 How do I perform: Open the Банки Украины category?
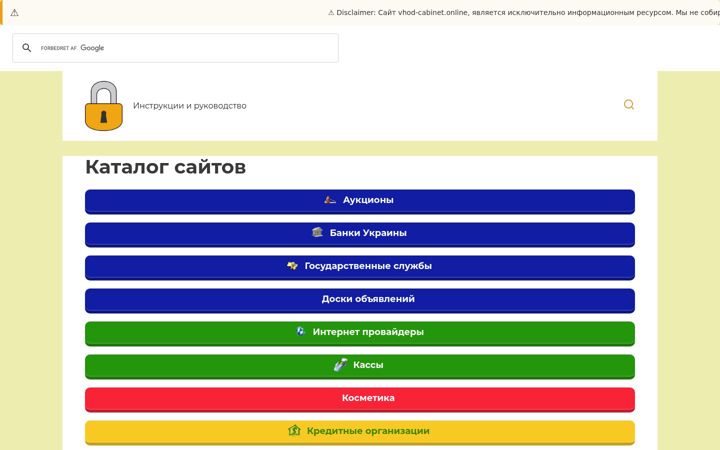click(x=360, y=235)
